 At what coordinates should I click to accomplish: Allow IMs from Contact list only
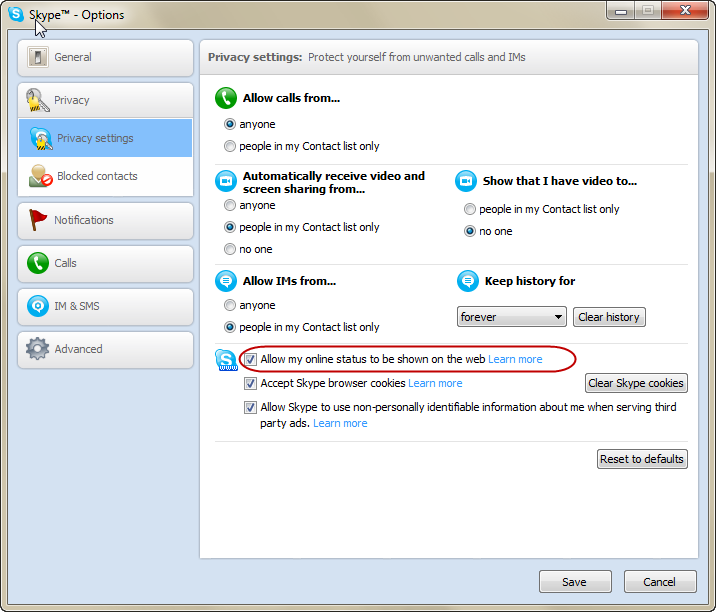click(230, 327)
